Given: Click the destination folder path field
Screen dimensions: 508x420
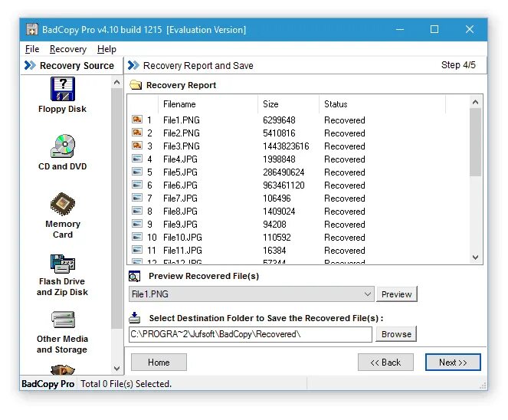Looking at the screenshot, I should point(251,334).
